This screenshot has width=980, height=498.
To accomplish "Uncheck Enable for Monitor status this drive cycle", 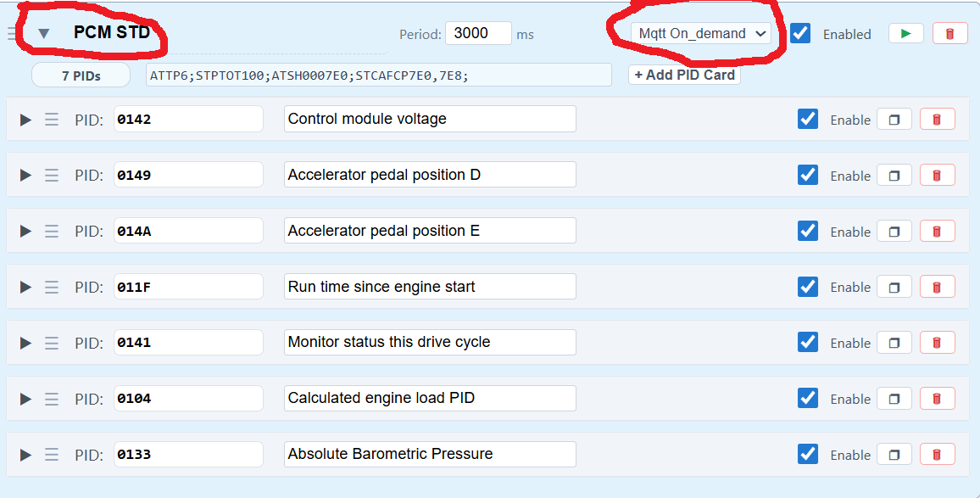I will click(808, 342).
